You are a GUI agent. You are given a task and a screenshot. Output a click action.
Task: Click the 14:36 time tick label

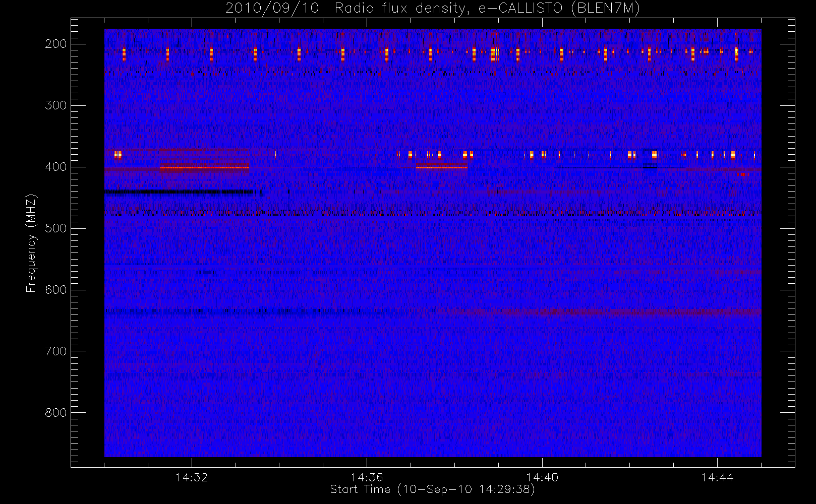tap(367, 477)
